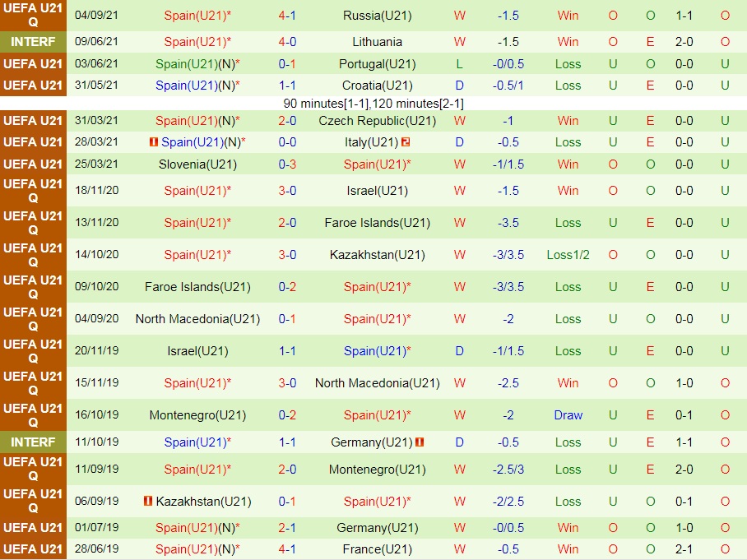Screen dimensions: 747x560
Task: Click the Loss1/2 result in Kazakhstan row
Action: pos(568,255)
